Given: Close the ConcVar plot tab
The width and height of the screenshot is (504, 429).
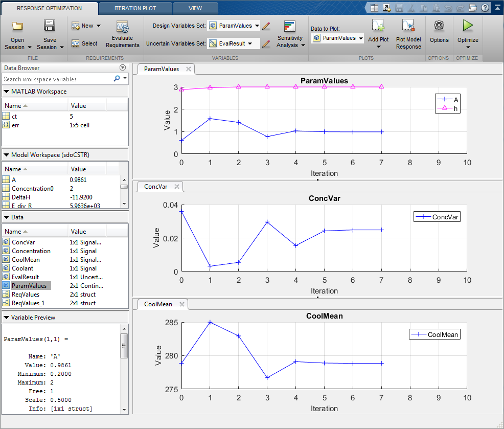Looking at the screenshot, I should click(177, 187).
